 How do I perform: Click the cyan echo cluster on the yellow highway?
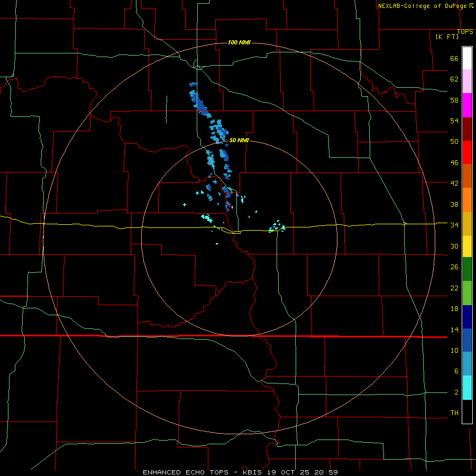[277, 227]
